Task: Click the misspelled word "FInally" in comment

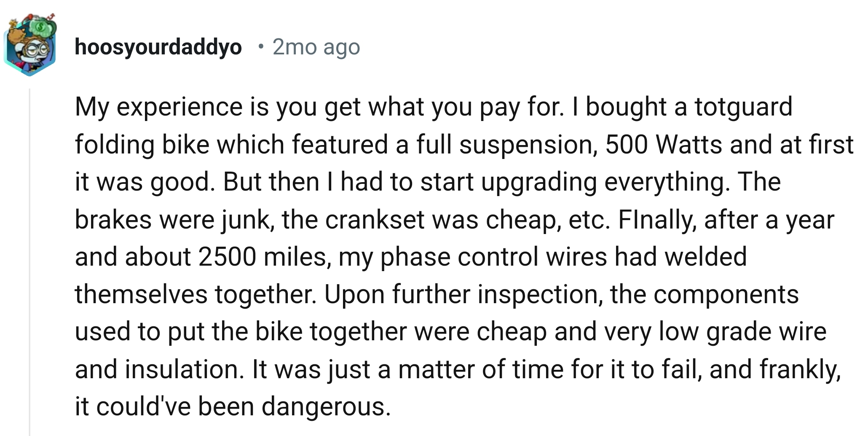Action: 656,220
